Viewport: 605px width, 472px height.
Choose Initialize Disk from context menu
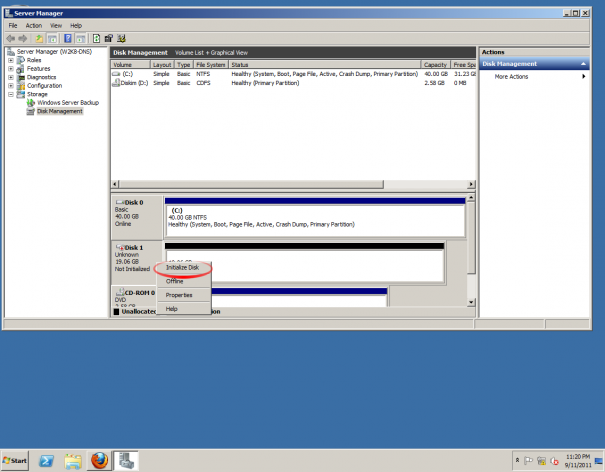183,267
